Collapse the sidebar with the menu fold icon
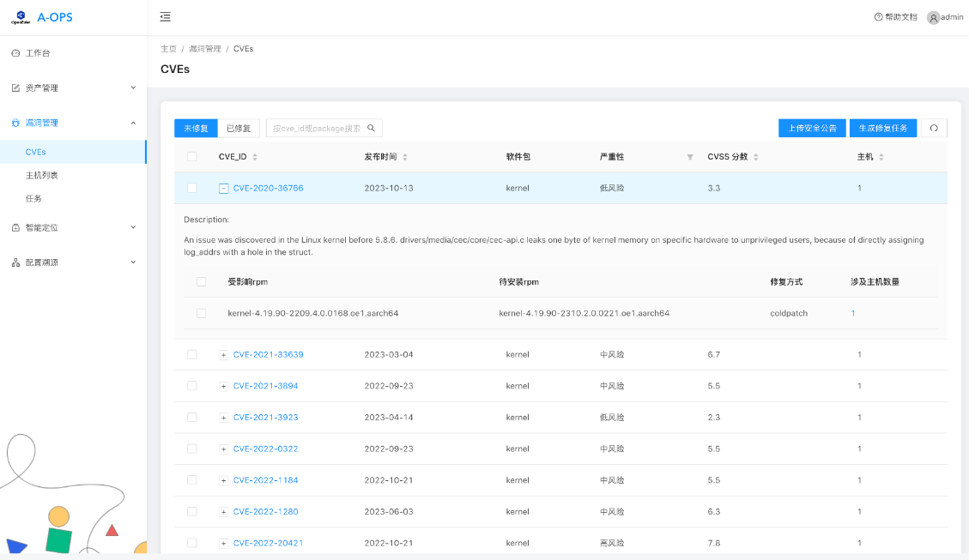The width and height of the screenshot is (969, 560). coord(165,17)
